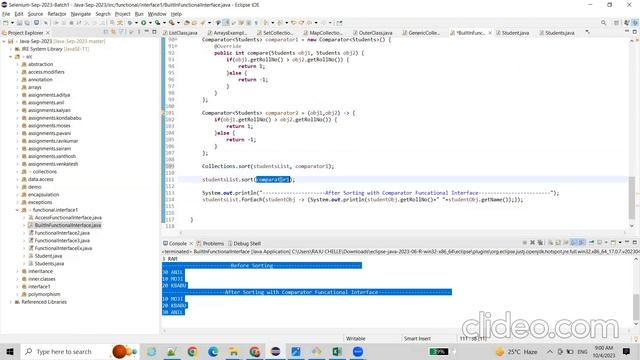The width and height of the screenshot is (640, 360).
Task: Open Microsoft Edge from the taskbar
Action: click(x=213, y=351)
